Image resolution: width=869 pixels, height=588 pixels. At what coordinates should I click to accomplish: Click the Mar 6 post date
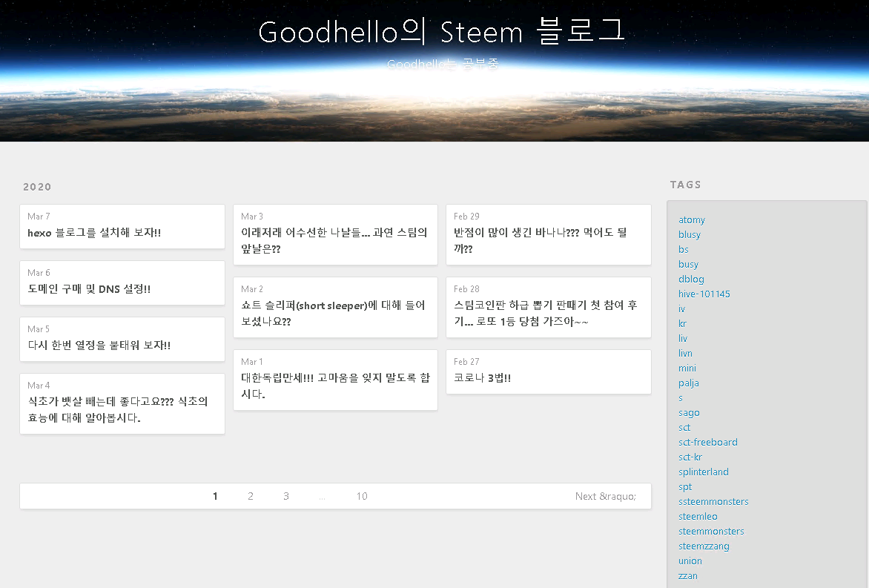pos(39,273)
